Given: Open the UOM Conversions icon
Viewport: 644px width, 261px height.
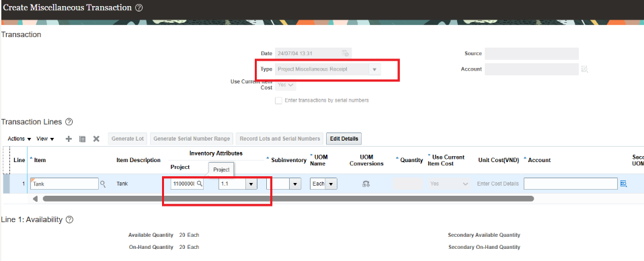Looking at the screenshot, I should pyautogui.click(x=366, y=184).
